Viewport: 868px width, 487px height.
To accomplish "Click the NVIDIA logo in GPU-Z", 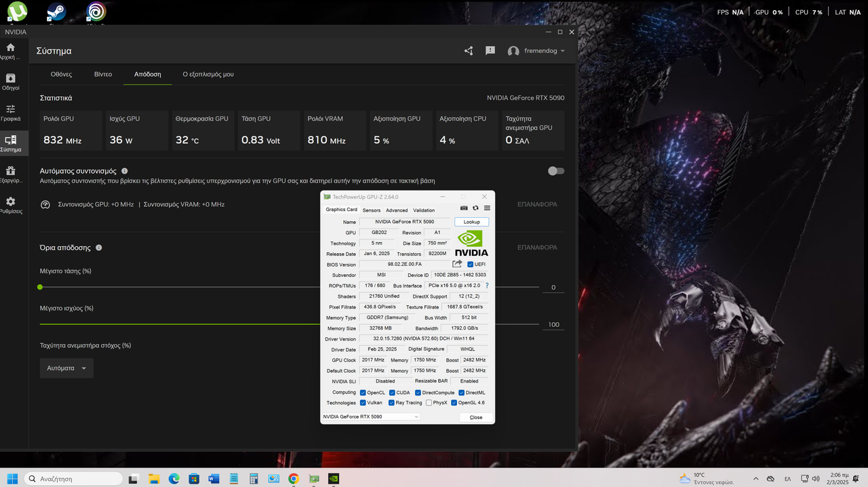I will (471, 243).
